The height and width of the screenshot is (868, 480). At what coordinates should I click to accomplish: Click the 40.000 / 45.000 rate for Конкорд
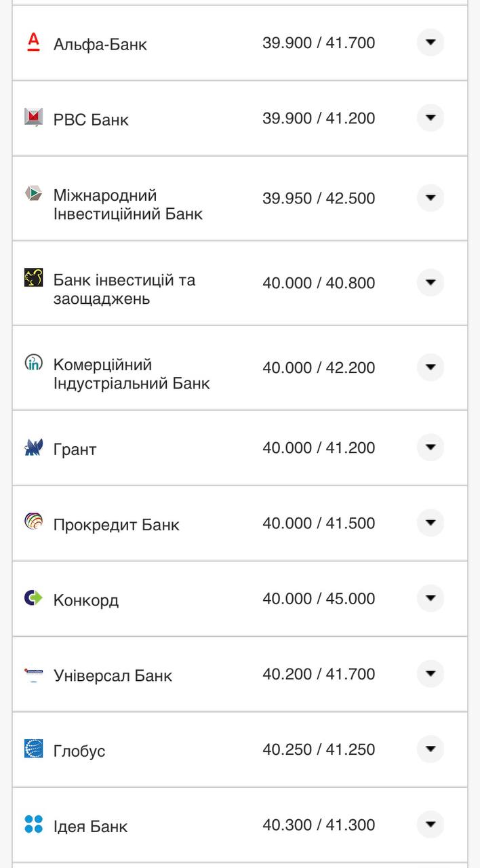(319, 599)
